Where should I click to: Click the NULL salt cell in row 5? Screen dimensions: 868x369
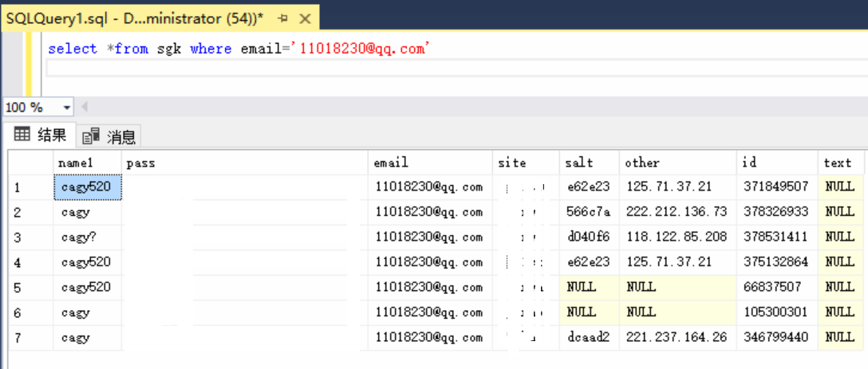pos(590,288)
